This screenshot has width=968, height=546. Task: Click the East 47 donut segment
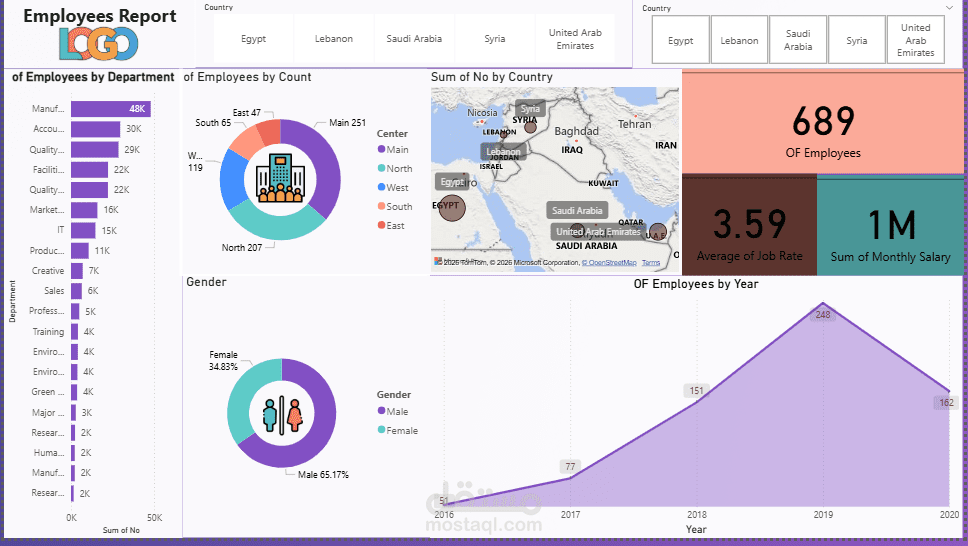(x=270, y=132)
